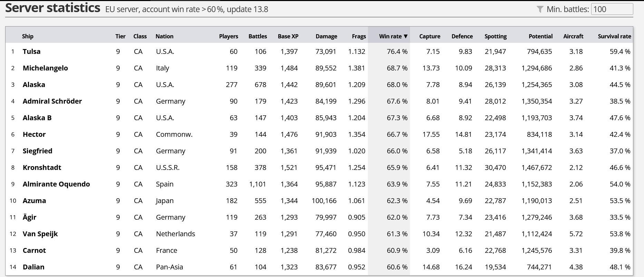Sort table by Ship column header
Screen dimensions: 644x277
(28, 36)
